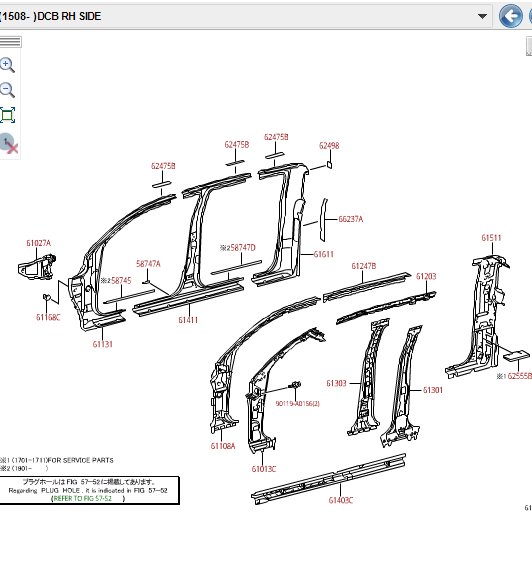The height and width of the screenshot is (567, 532).
Task: Select part number 61247B
Action: [364, 266]
